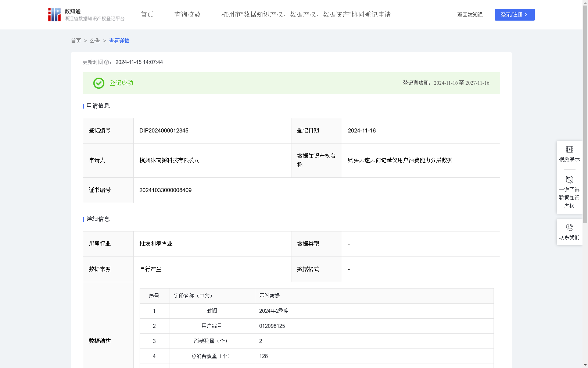
Task: Select 查看详情 breadcrumb item
Action: (x=119, y=41)
